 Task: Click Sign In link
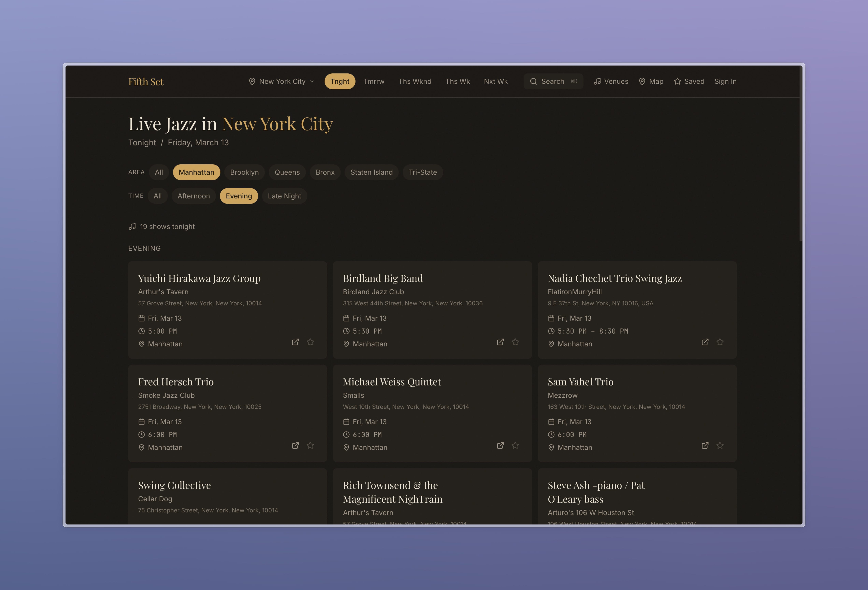[x=725, y=81]
